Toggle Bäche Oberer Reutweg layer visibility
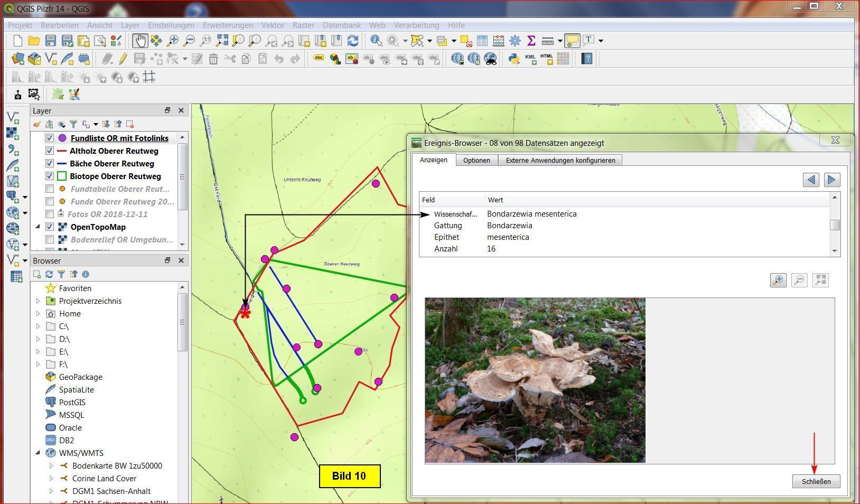The image size is (860, 504). (50, 164)
